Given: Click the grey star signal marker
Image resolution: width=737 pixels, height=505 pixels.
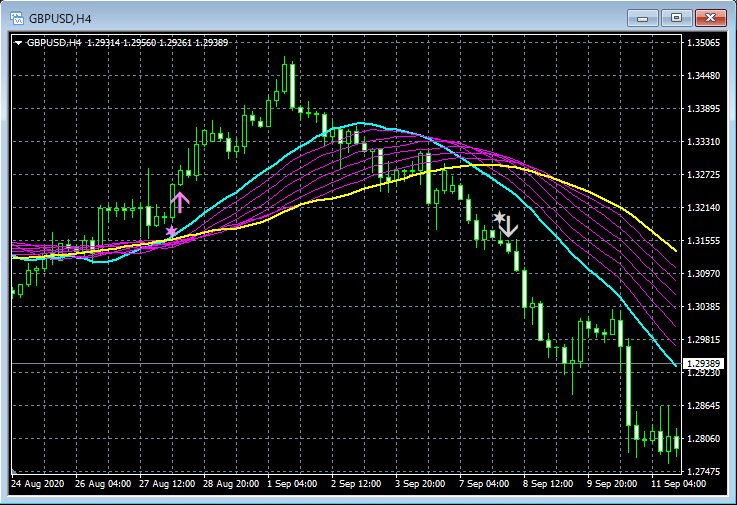Looking at the screenshot, I should point(499,217).
